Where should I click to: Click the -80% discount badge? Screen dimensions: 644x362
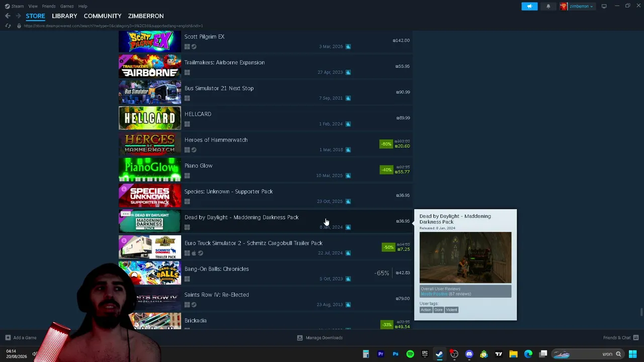(x=386, y=144)
